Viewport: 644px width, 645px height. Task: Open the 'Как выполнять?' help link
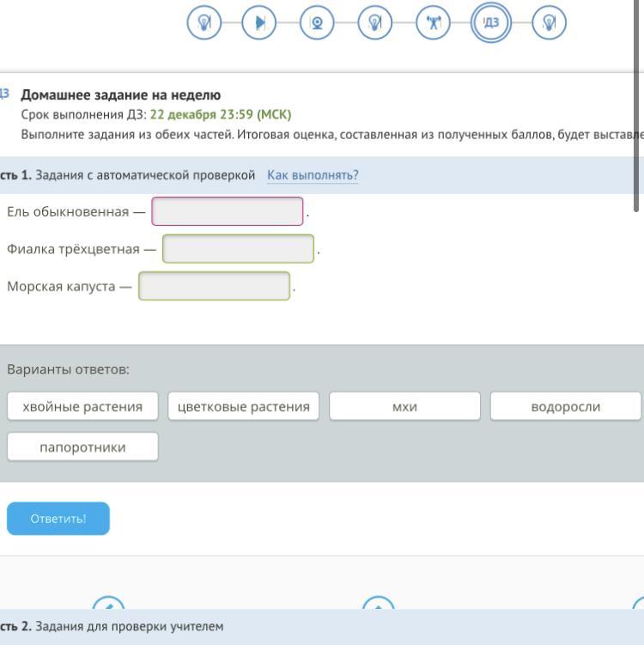[x=313, y=175]
